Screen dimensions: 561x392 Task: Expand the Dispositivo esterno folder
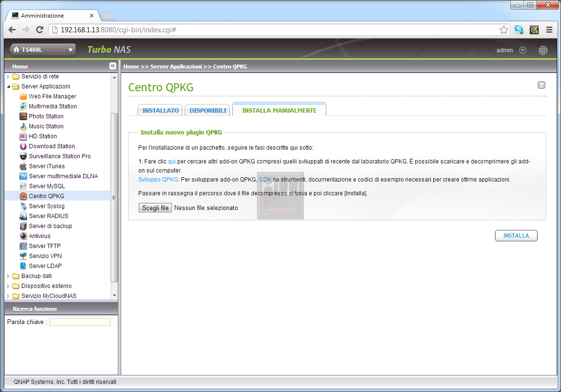click(x=9, y=287)
